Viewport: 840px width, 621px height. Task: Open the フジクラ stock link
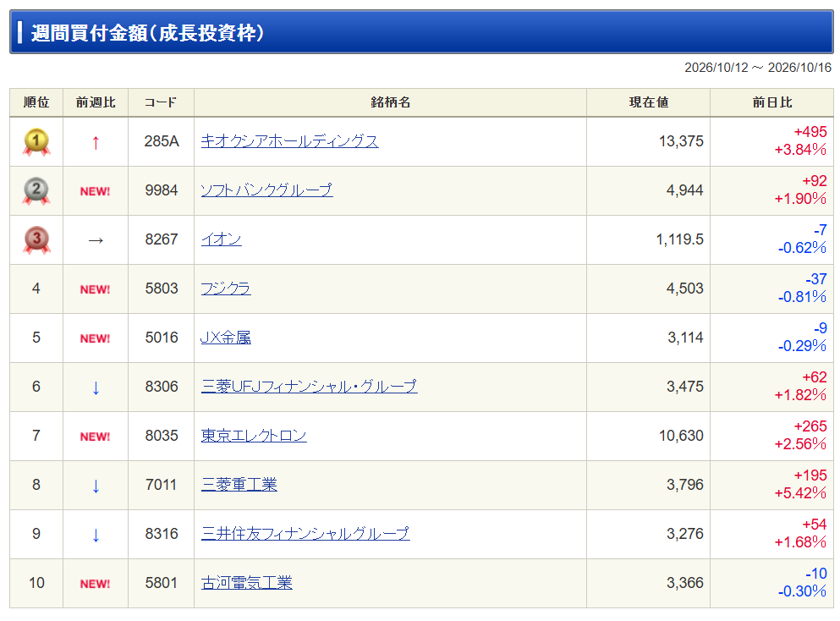coord(226,289)
